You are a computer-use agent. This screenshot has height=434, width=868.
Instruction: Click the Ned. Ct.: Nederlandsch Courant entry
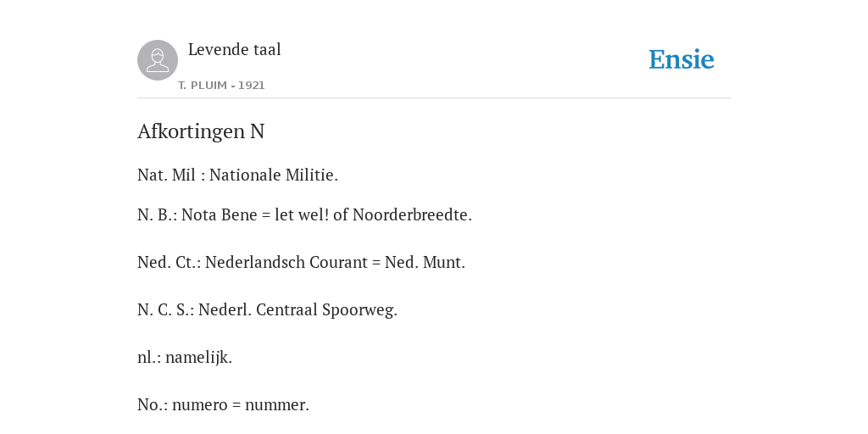[x=301, y=263]
